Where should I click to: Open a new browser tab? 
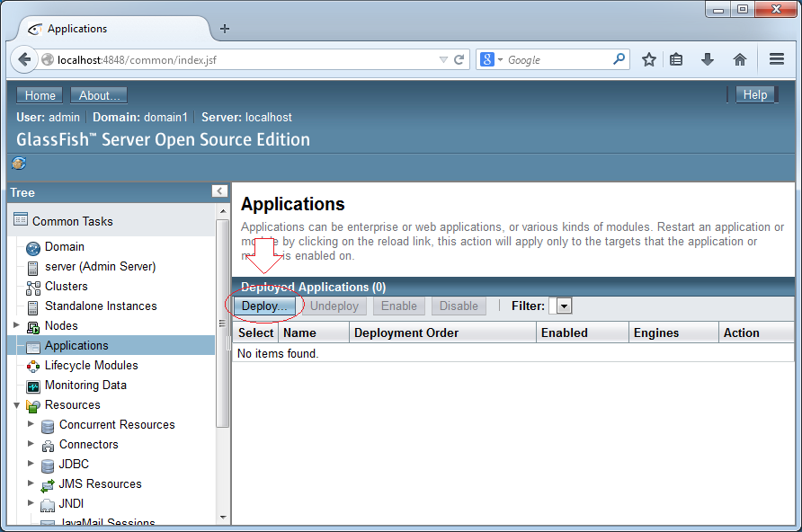pyautogui.click(x=225, y=29)
